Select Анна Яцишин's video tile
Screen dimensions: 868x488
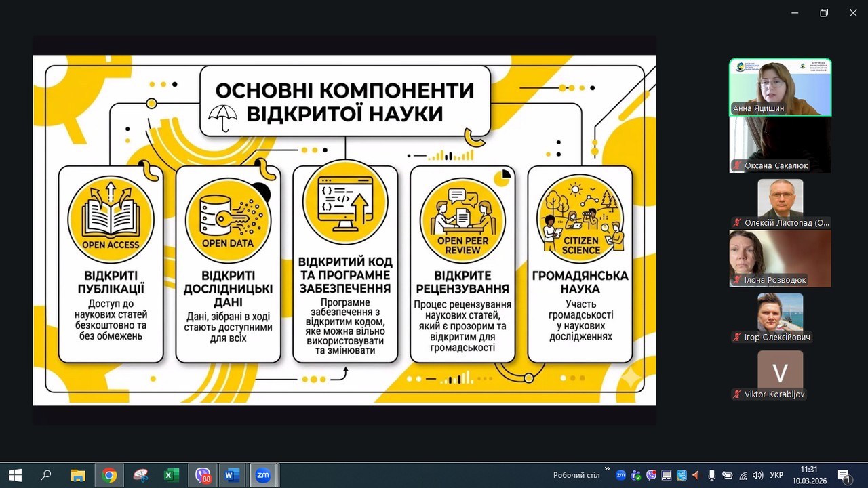point(780,87)
